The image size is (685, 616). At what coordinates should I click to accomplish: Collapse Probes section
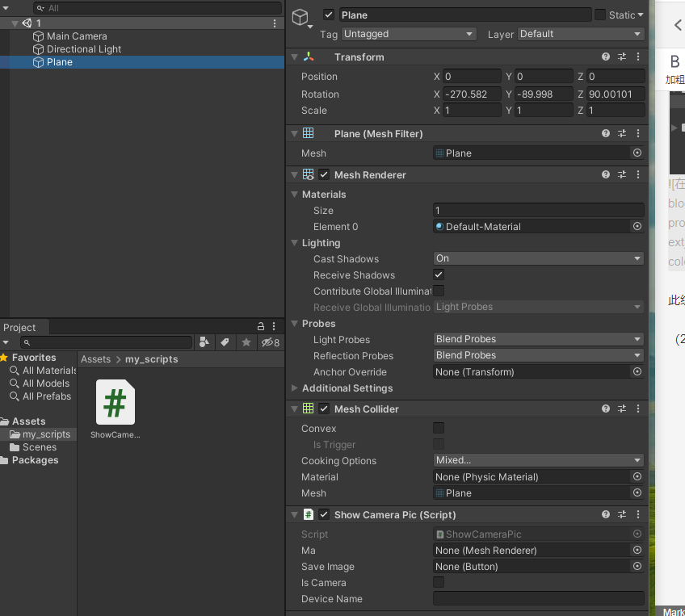pos(295,324)
